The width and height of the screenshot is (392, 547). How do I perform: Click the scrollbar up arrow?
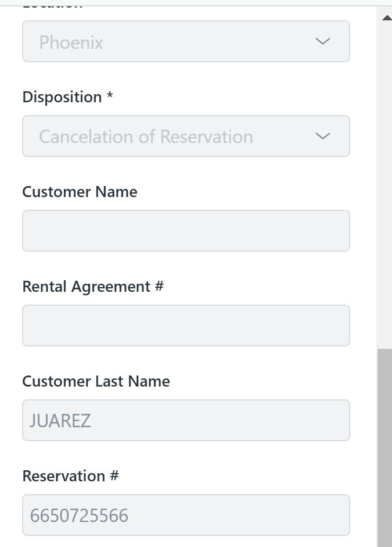click(386, 18)
